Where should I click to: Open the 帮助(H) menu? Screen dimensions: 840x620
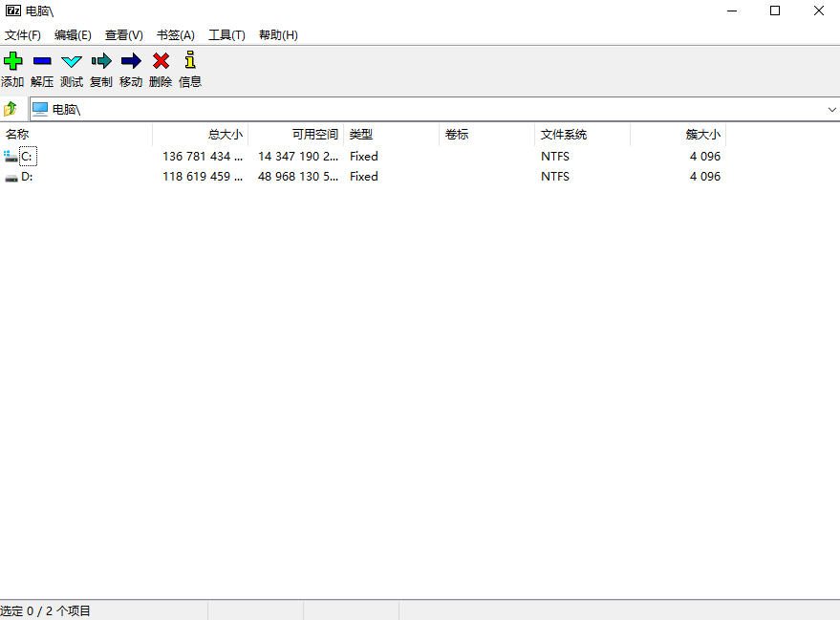coord(278,35)
